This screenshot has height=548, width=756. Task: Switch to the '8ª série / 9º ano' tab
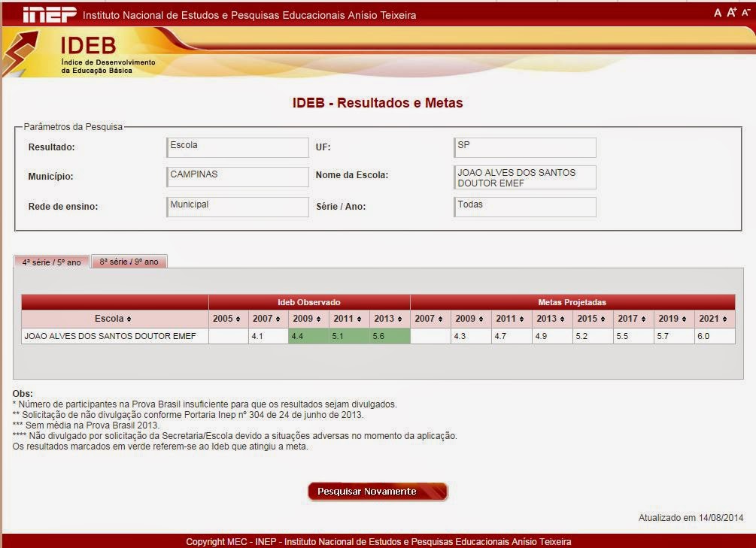[129, 262]
